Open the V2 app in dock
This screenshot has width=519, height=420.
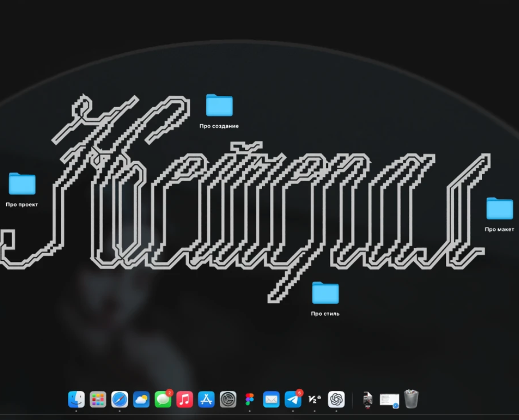314,400
